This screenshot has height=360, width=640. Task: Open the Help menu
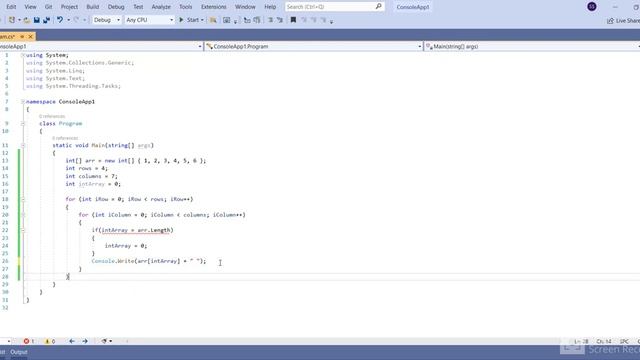[x=270, y=7]
